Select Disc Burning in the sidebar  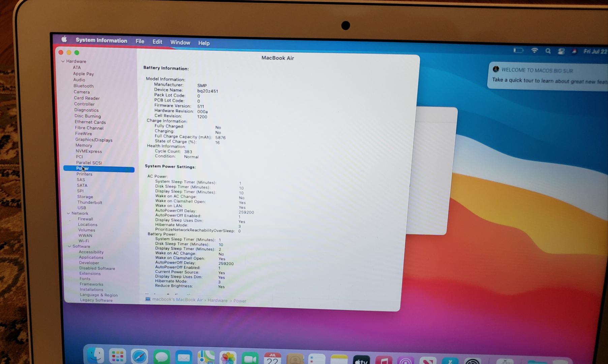88,116
